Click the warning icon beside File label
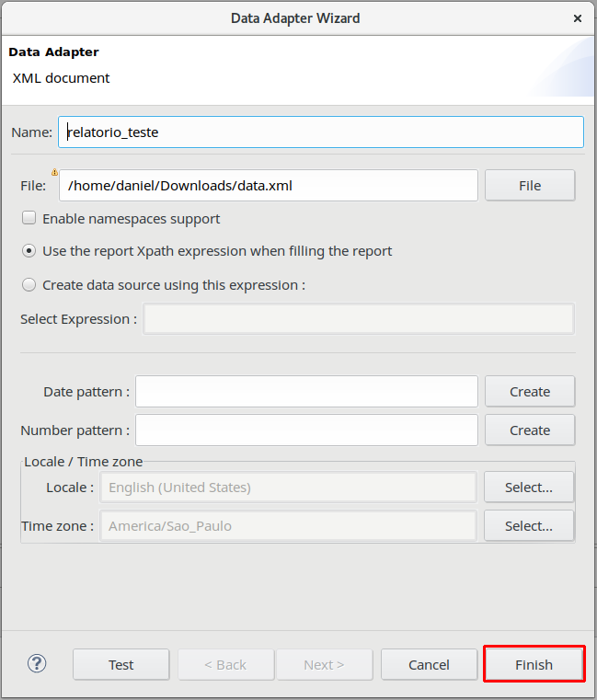Viewport: 597px width, 700px height. (54, 172)
